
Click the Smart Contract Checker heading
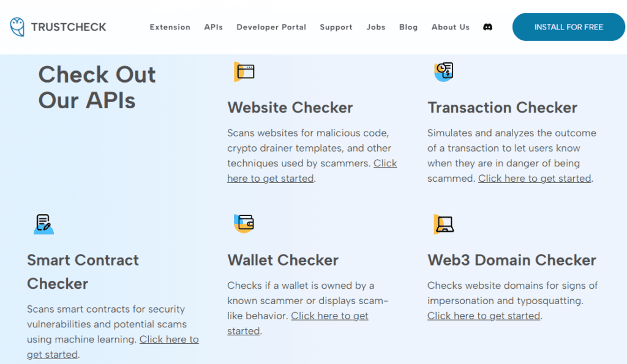(x=83, y=272)
